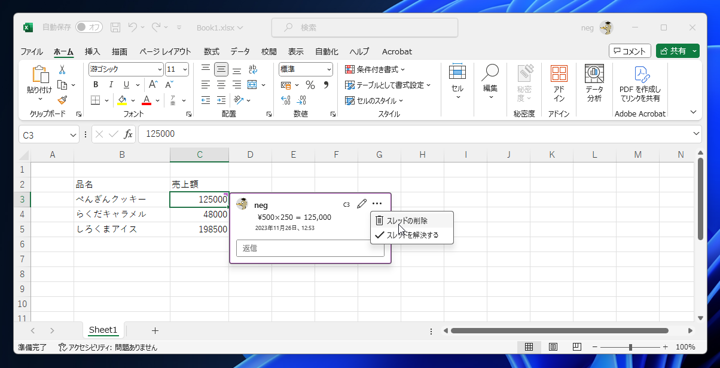Click the データ分析 button

pos(594,84)
